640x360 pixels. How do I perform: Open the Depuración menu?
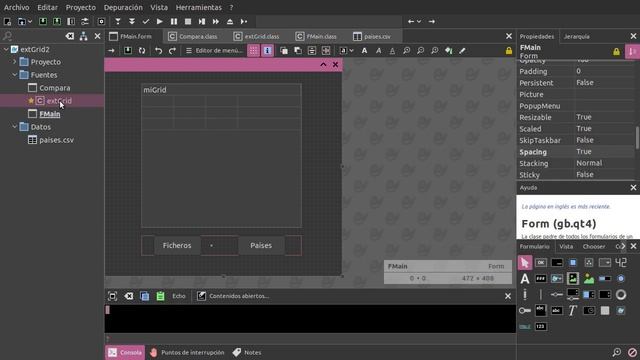click(x=123, y=7)
